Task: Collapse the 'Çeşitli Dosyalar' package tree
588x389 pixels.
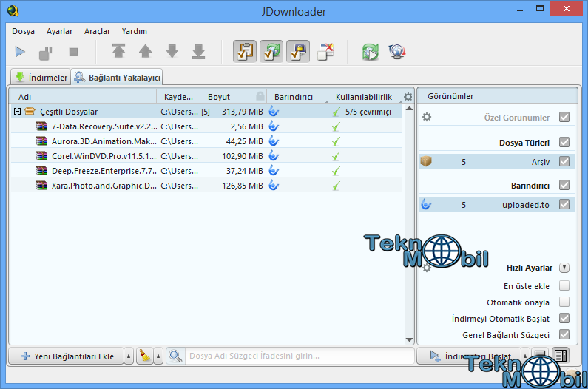Action: [16, 112]
